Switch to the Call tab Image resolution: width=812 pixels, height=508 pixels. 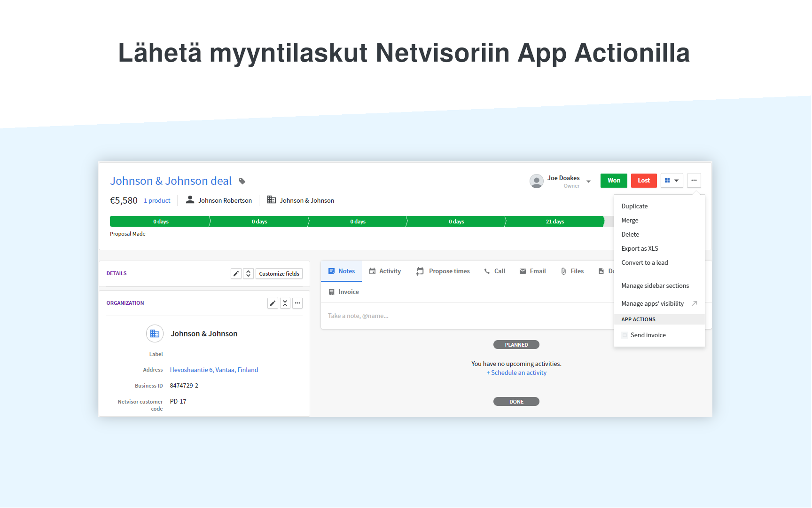[495, 271]
